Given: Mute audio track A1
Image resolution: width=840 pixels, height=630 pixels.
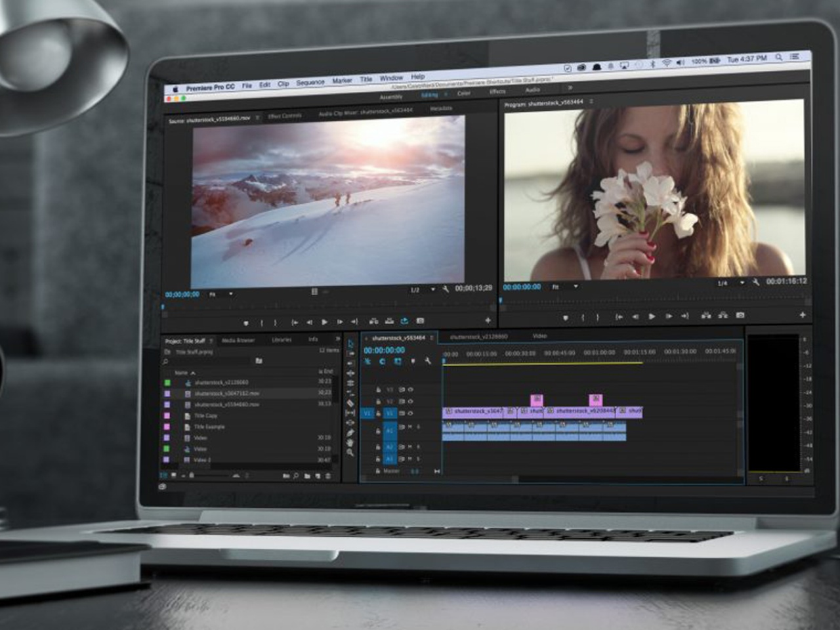Looking at the screenshot, I should (x=410, y=427).
